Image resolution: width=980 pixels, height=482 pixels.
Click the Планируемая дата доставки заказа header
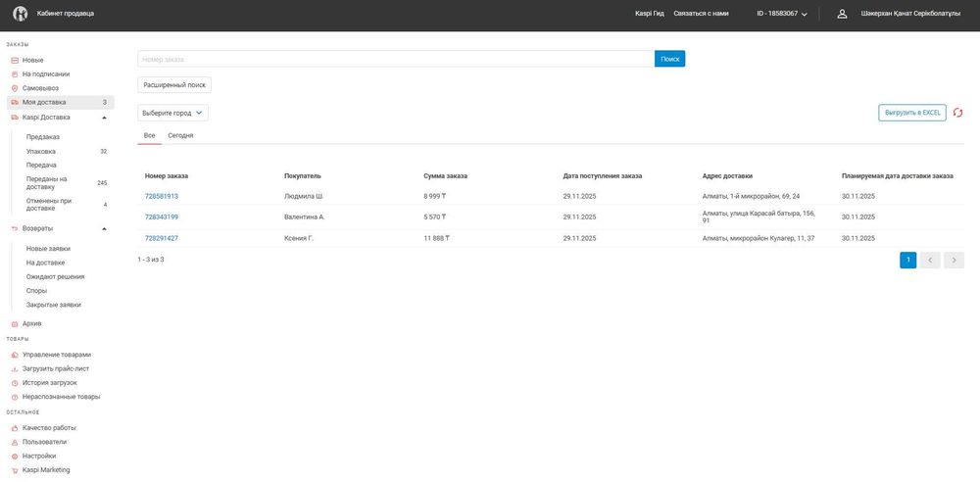[x=898, y=175]
